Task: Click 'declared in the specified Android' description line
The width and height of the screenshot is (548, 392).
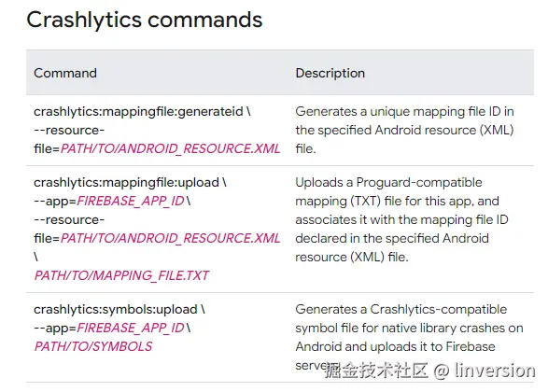Action: coord(392,239)
